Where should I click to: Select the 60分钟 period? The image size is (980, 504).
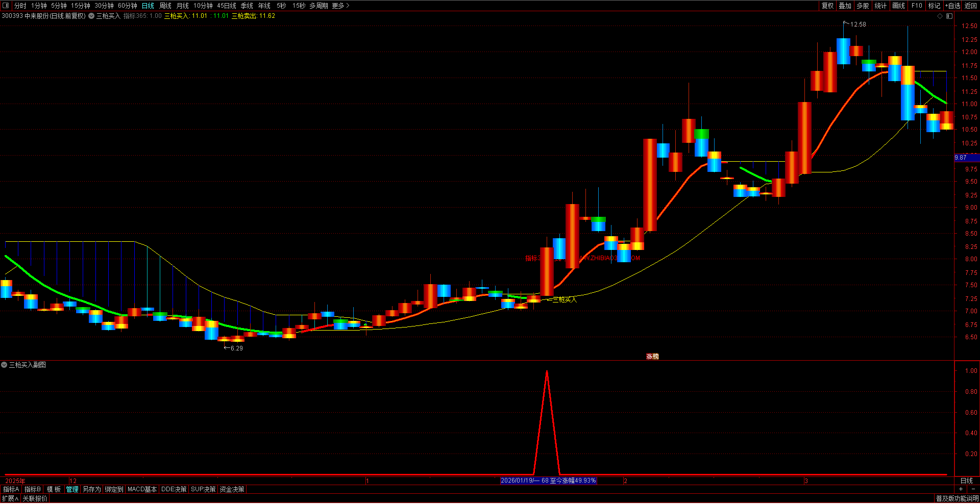[x=128, y=6]
